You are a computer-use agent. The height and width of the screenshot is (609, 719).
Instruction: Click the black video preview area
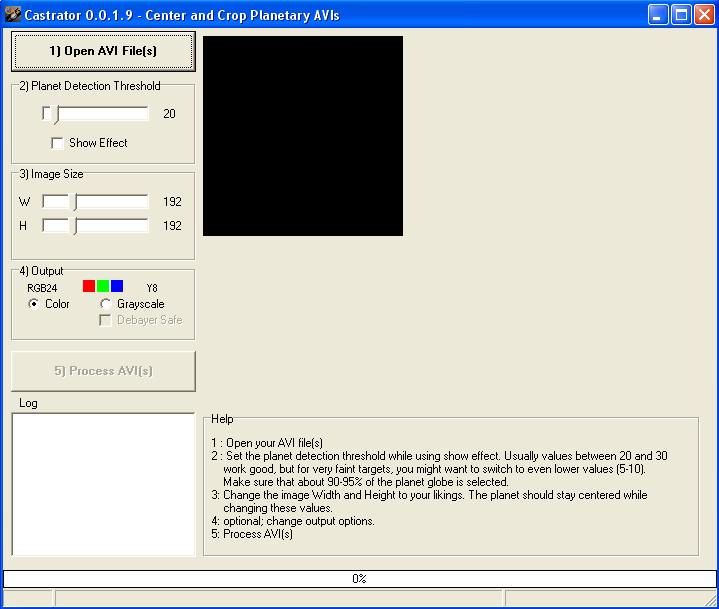[303, 136]
